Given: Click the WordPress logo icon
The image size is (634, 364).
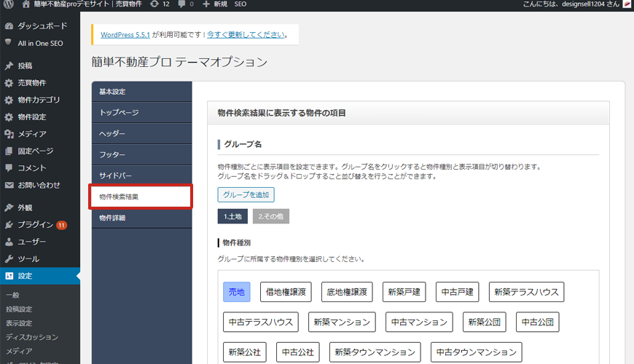Looking at the screenshot, I should tap(9, 4).
